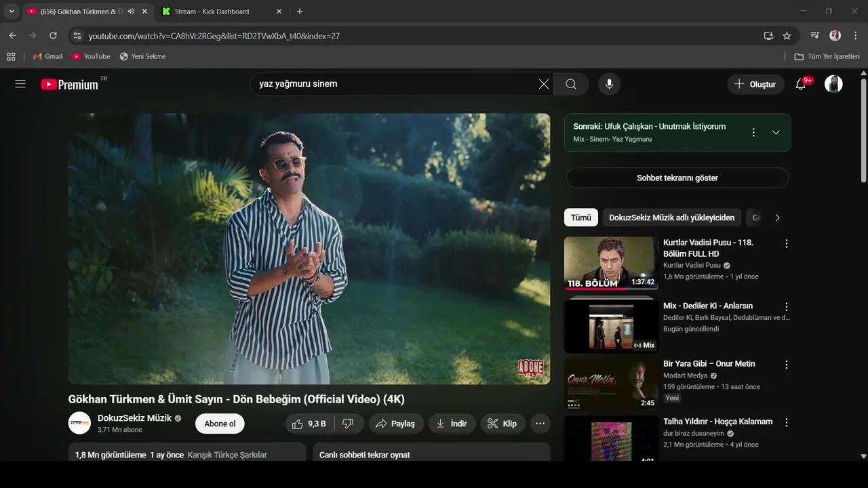Screen dimensions: 868x488
Task: Open Tüm Yer İşaretleri folder
Action: (x=827, y=56)
